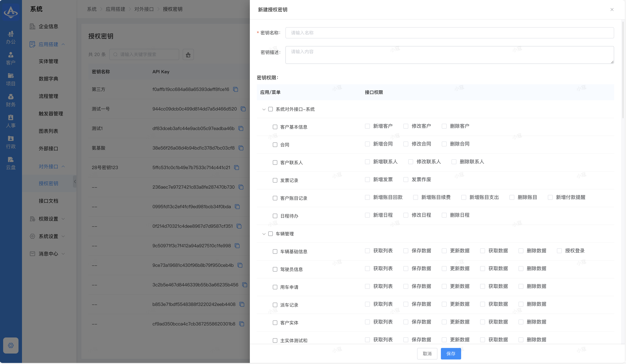The height and width of the screenshot is (364, 626).
Task: Select 触发器管理 in the sidebar
Action: point(51,114)
